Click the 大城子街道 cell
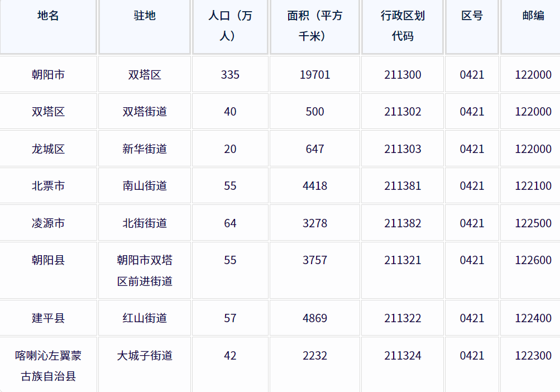Viewport: 560px width, 392px height. pos(145,365)
